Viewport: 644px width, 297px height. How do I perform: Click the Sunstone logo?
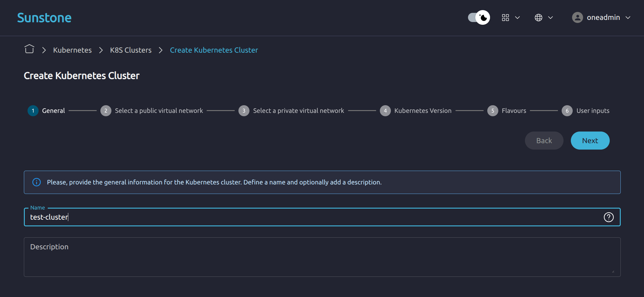(44, 18)
